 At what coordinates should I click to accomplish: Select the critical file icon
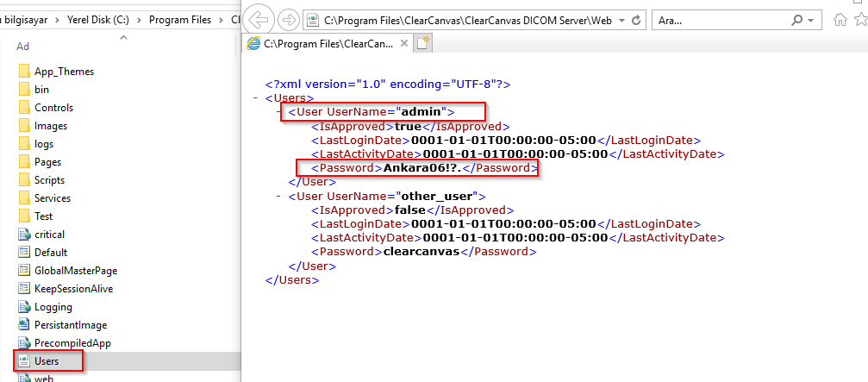24,235
